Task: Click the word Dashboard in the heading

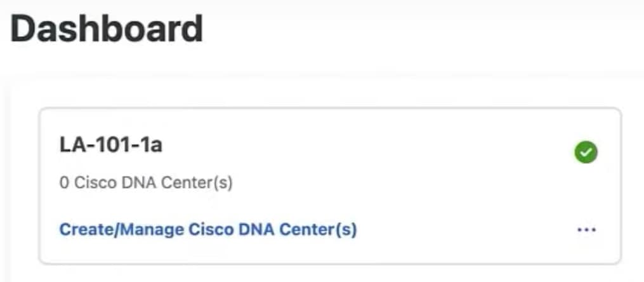Action: (107, 29)
